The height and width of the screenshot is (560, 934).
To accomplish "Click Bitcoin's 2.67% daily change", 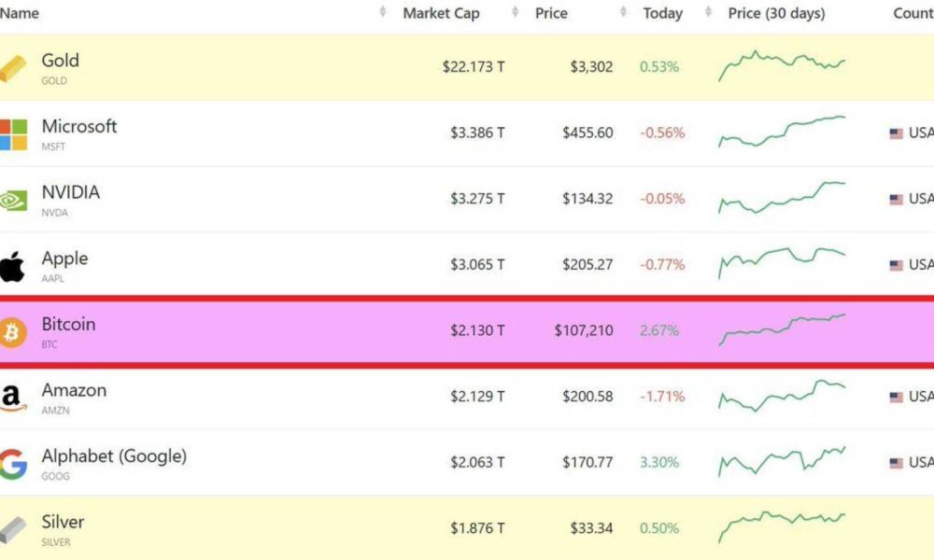I will click(x=659, y=330).
